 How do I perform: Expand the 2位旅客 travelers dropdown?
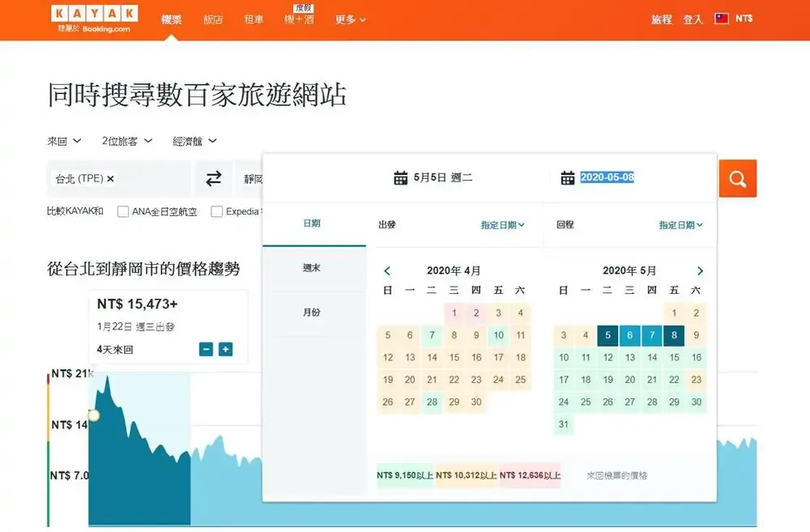click(127, 141)
